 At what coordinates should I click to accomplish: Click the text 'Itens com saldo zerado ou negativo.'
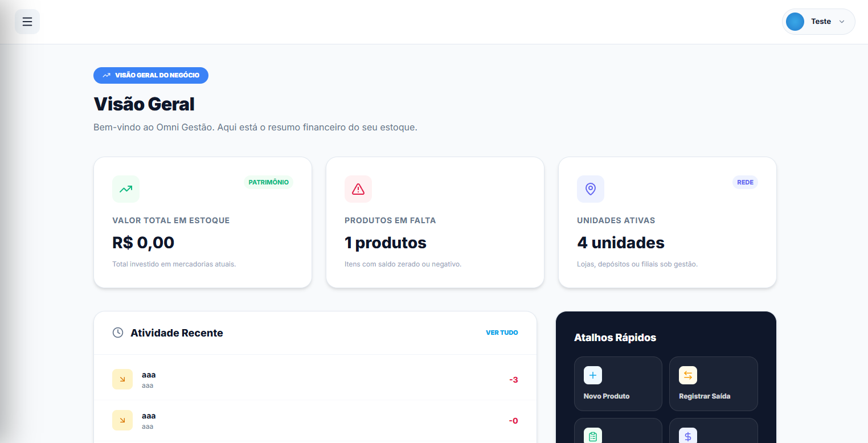click(x=403, y=264)
